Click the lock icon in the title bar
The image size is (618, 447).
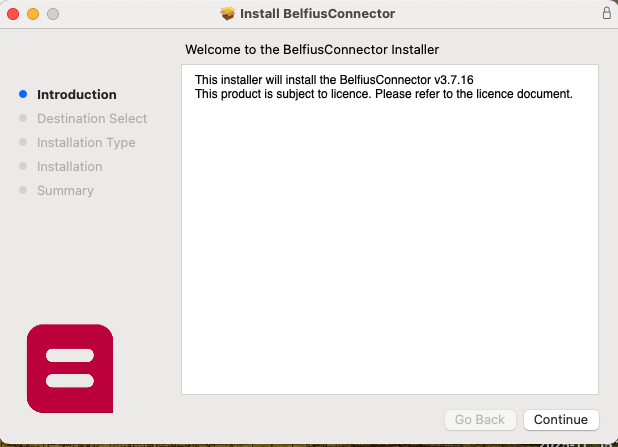(606, 14)
